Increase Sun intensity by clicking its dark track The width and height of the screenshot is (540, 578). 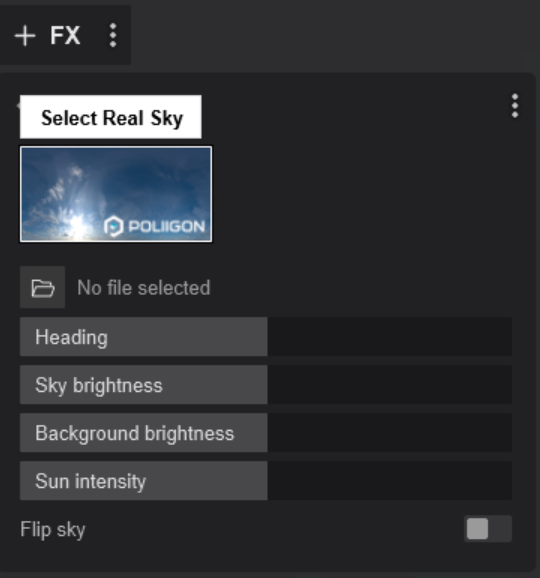pos(390,480)
